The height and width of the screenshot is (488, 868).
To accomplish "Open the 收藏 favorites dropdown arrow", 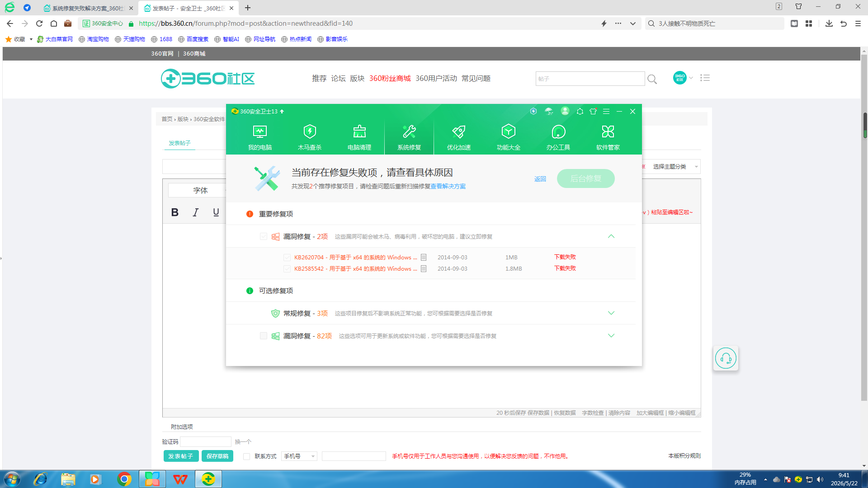I will tap(31, 39).
